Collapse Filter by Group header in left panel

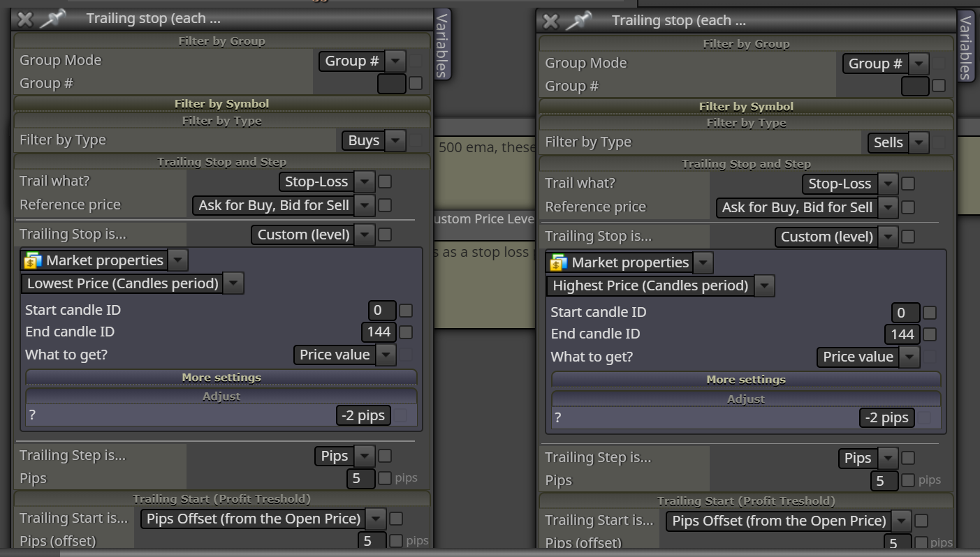click(x=221, y=41)
